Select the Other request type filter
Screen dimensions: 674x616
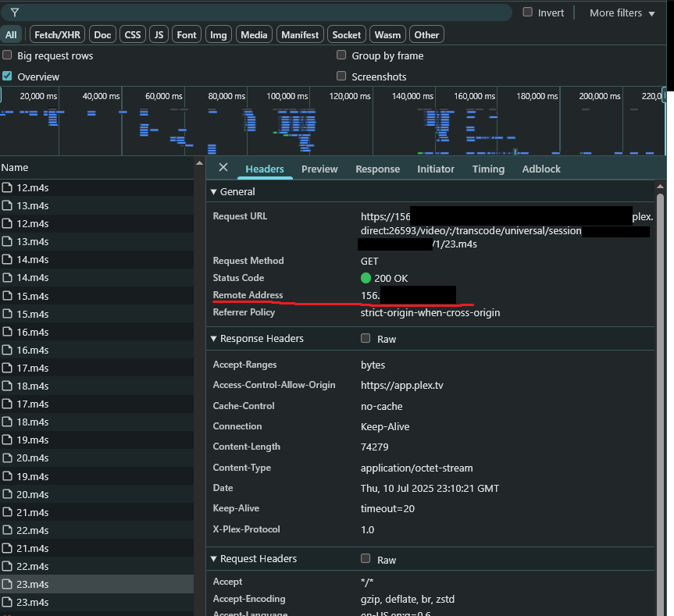426,35
